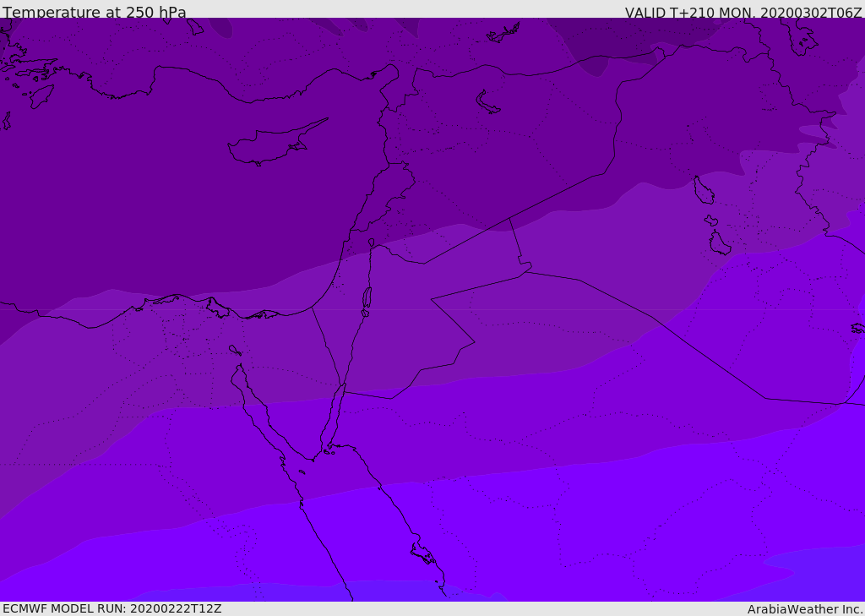Viewport: 865px width, 616px height.
Task: Click the 'ArabiaWeather Inc' credit
Action: (804, 609)
